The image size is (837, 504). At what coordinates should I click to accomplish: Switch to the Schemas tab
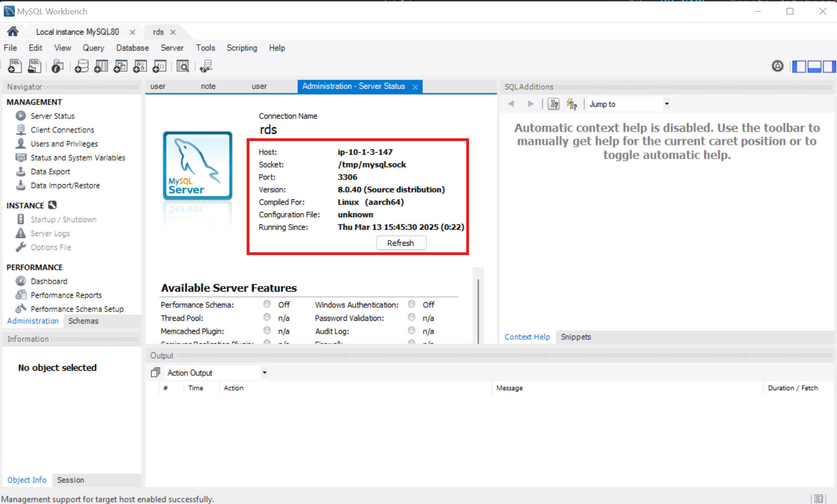tap(83, 321)
